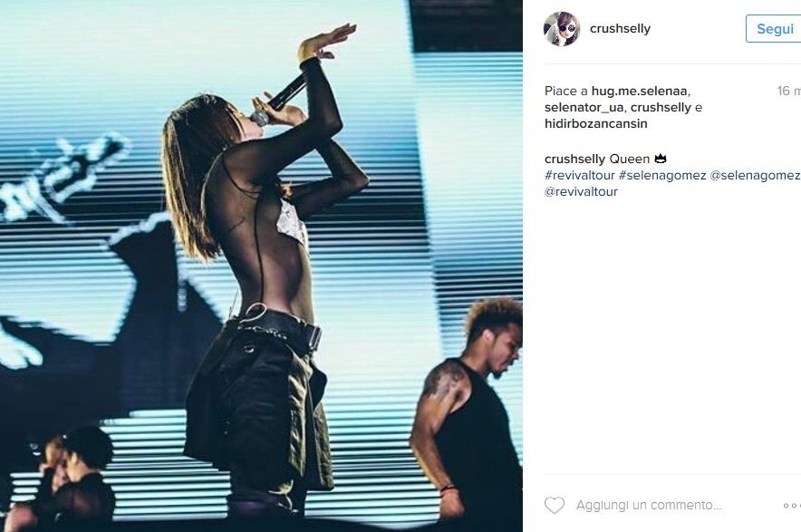
Task: Open the #selenagomez hashtag
Action: tap(662, 175)
